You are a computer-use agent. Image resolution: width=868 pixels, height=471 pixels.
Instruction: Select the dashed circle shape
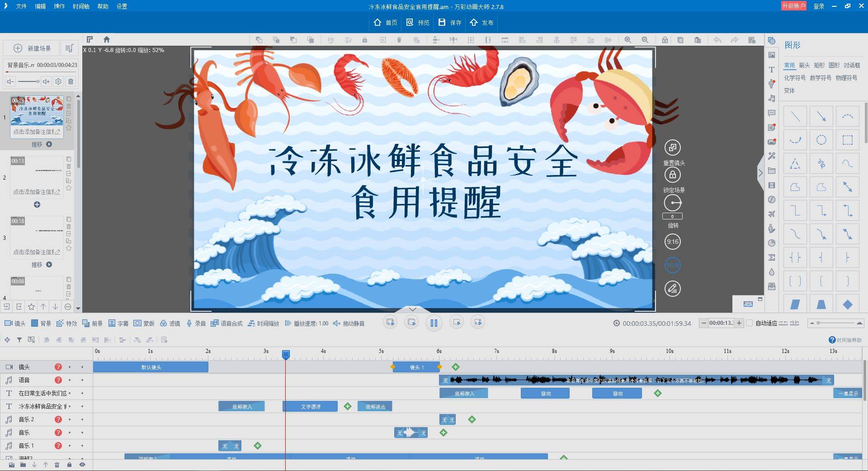pyautogui.click(x=821, y=140)
